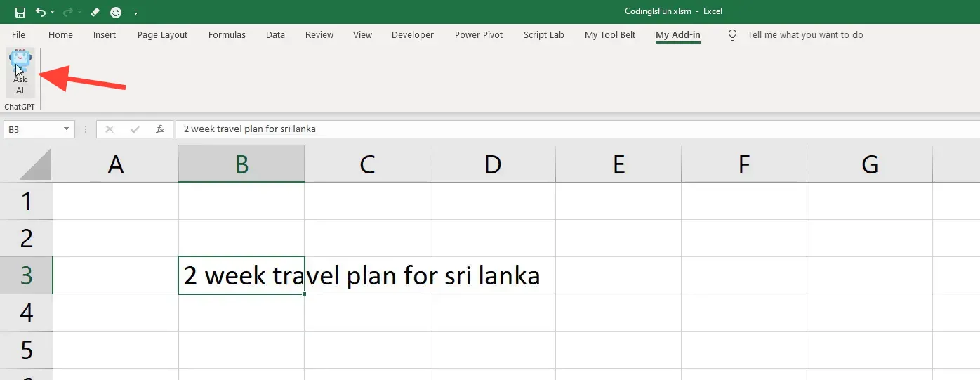This screenshot has height=380, width=980.
Task: Click the eraser icon in the title bar
Action: click(95, 12)
